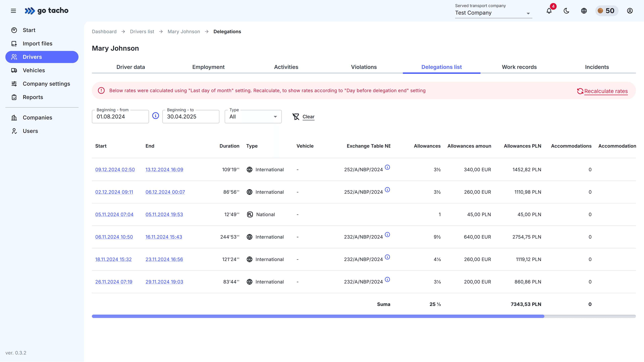Image resolution: width=644 pixels, height=362 pixels.
Task: Open Reports in sidebar
Action: (x=42, y=97)
